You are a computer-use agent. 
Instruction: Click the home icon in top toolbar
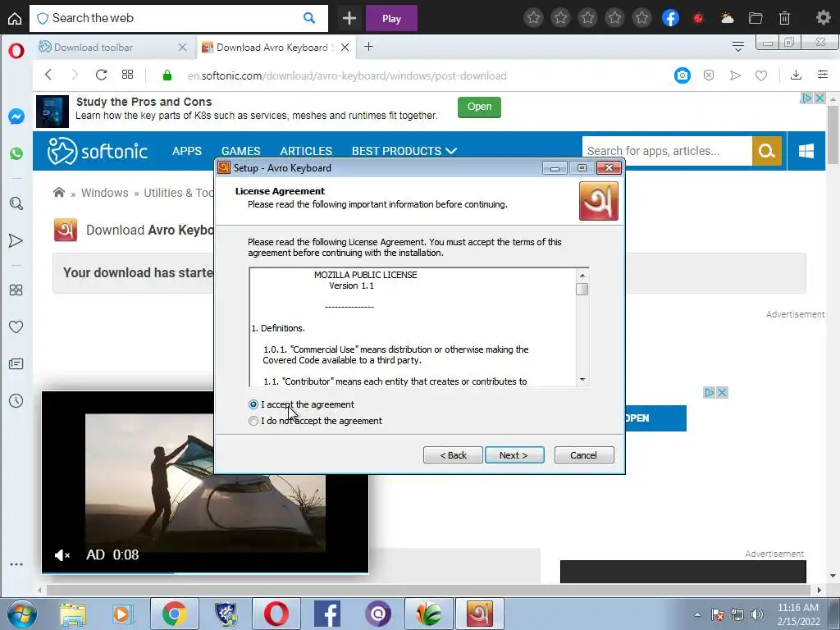coord(15,18)
